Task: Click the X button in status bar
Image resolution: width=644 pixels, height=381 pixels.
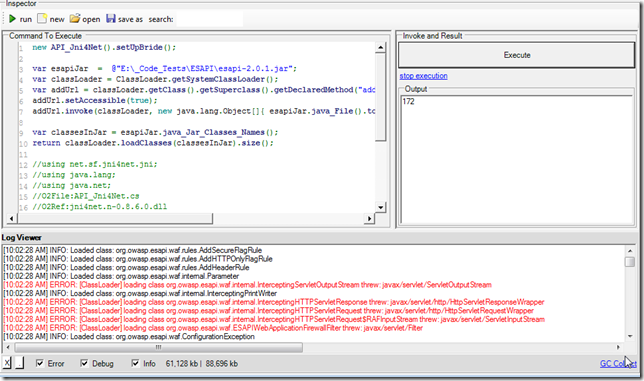Action: tap(7, 363)
